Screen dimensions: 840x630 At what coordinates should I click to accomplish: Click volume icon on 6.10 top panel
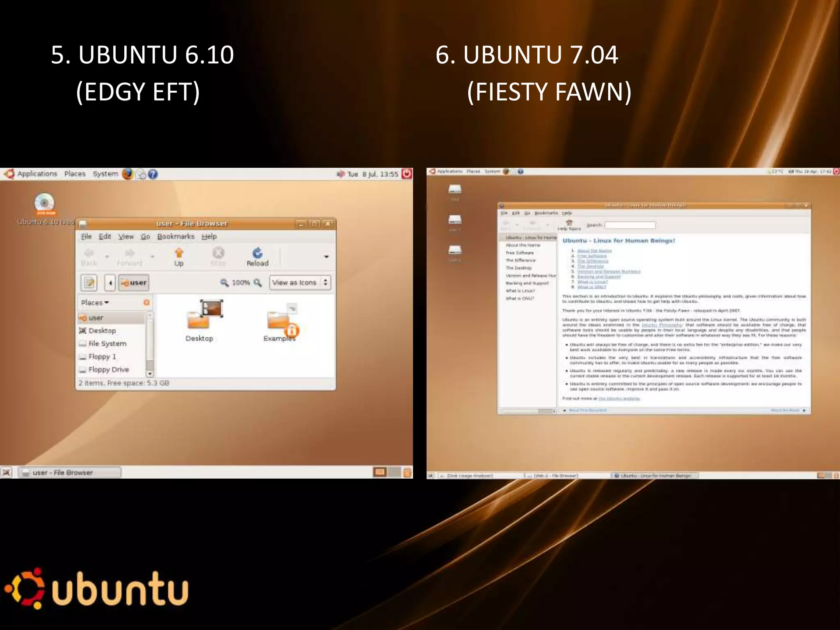pos(340,174)
